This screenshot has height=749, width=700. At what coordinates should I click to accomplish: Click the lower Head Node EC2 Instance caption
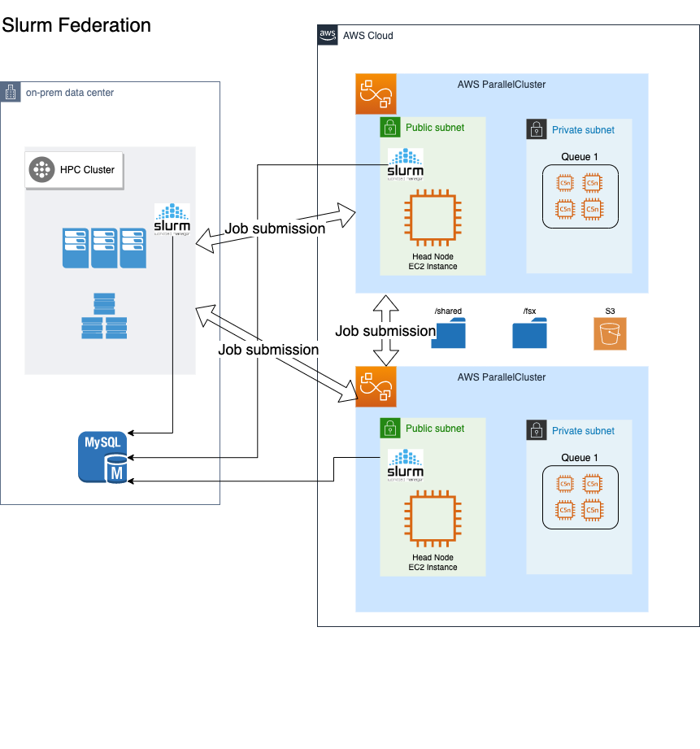pos(433,562)
